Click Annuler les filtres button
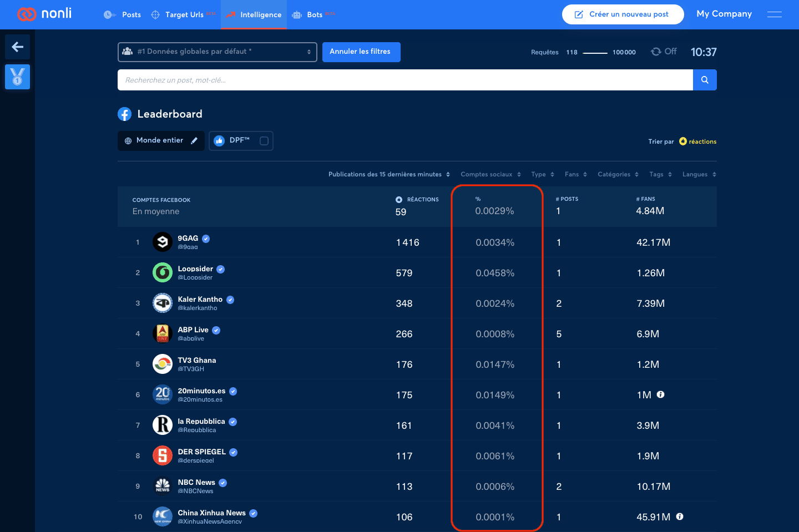This screenshot has height=532, width=799. (361, 52)
